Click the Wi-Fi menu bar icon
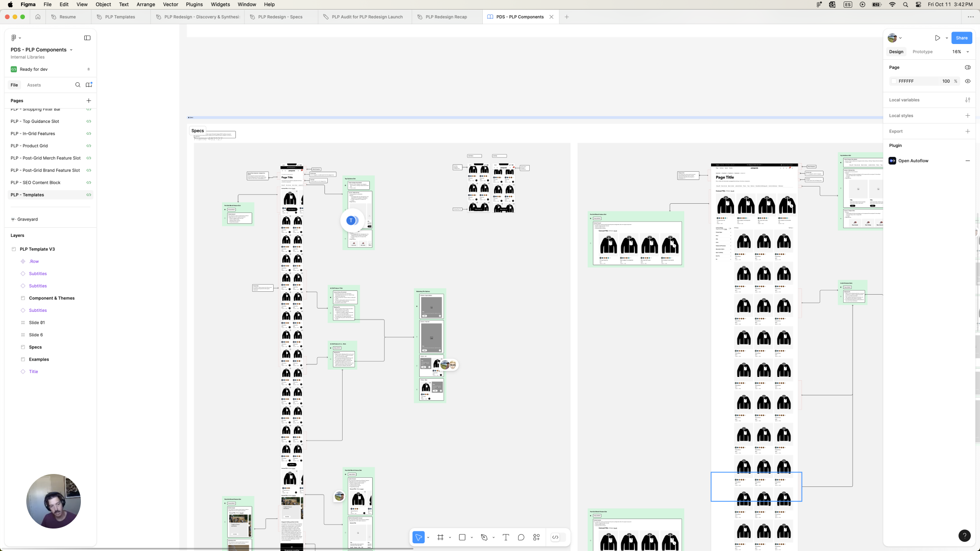The width and height of the screenshot is (980, 551). click(892, 4)
